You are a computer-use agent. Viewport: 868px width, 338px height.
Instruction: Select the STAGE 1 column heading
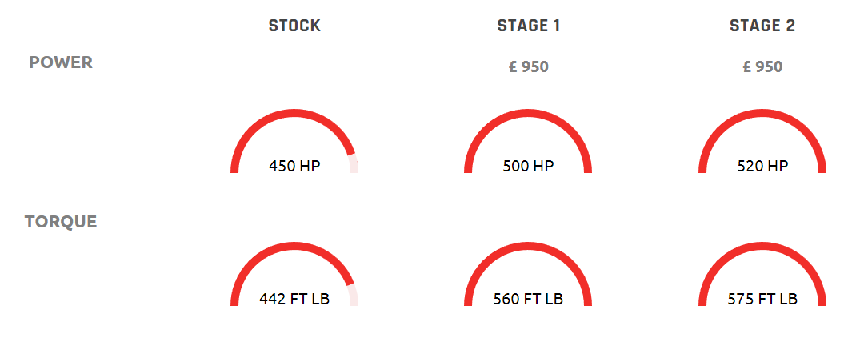(529, 26)
